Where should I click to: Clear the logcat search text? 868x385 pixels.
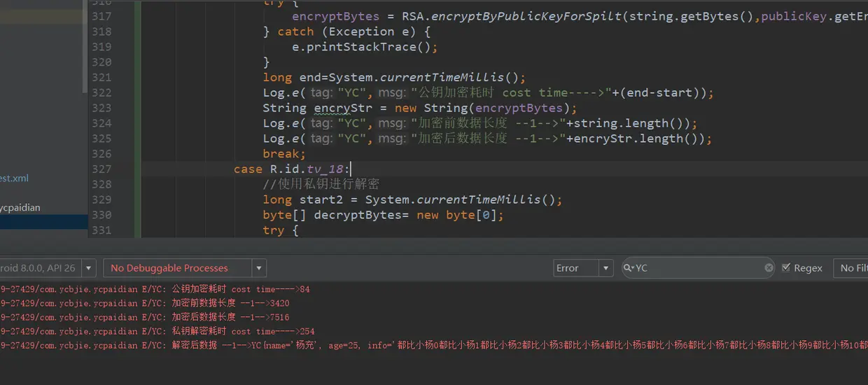(x=769, y=268)
